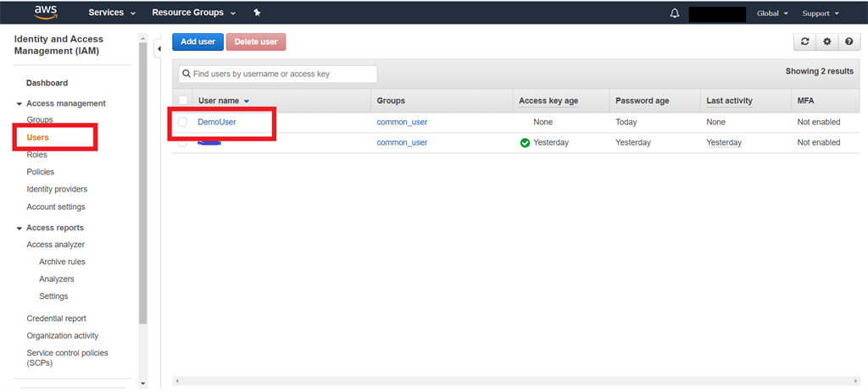This screenshot has width=868, height=392.
Task: Click the None access key age for DemoUser
Action: (x=543, y=122)
